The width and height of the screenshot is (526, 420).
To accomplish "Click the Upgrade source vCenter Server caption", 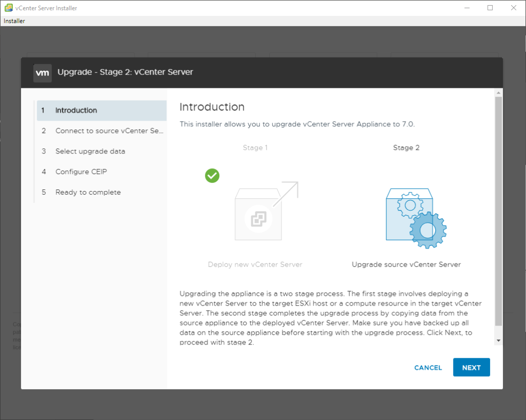I will 406,264.
